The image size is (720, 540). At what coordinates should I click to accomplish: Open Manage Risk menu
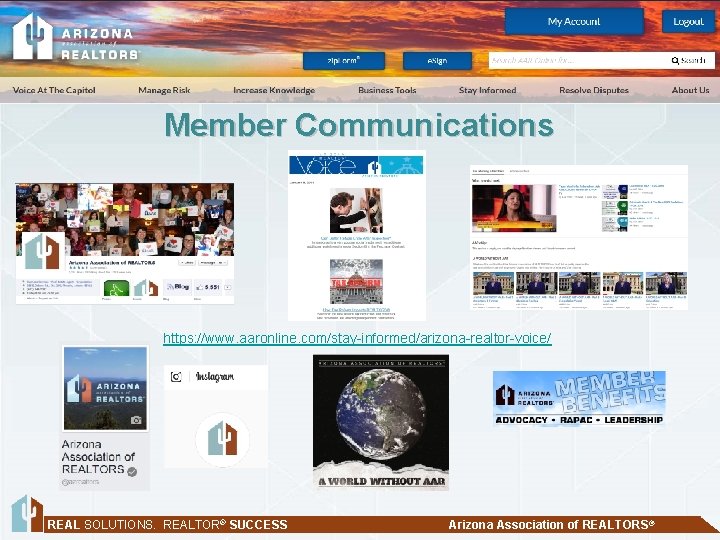[164, 90]
